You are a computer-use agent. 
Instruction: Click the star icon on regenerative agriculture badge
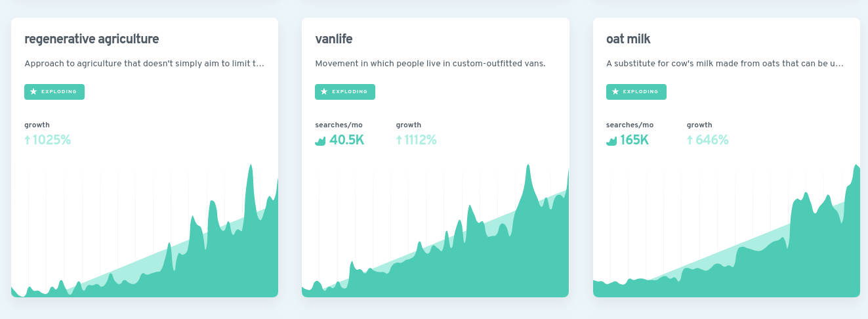(x=33, y=92)
